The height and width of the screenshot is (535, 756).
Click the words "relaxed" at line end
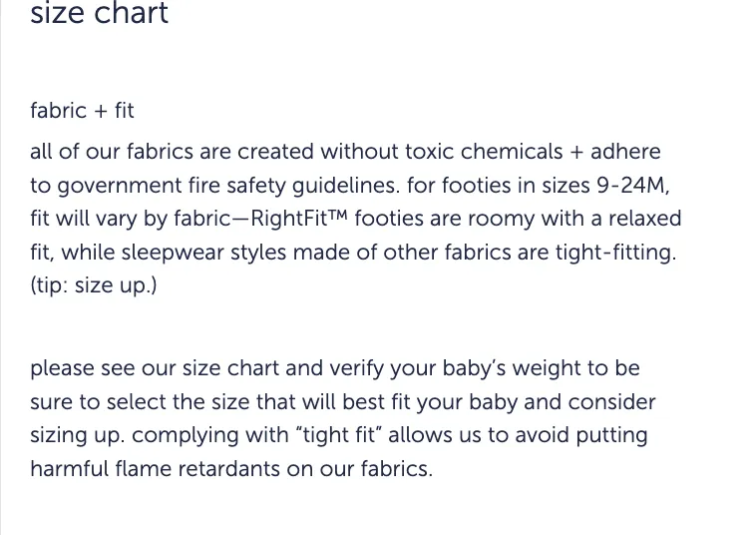pos(645,219)
